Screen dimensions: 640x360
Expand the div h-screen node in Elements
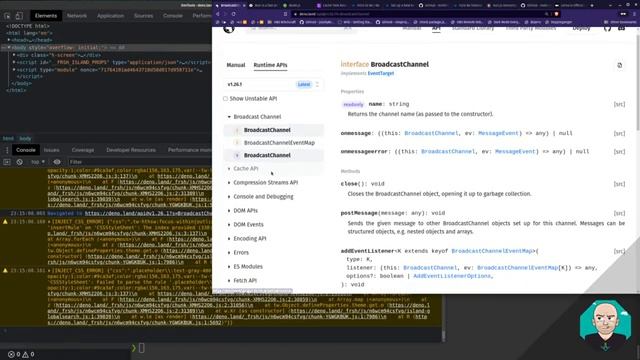14,55
